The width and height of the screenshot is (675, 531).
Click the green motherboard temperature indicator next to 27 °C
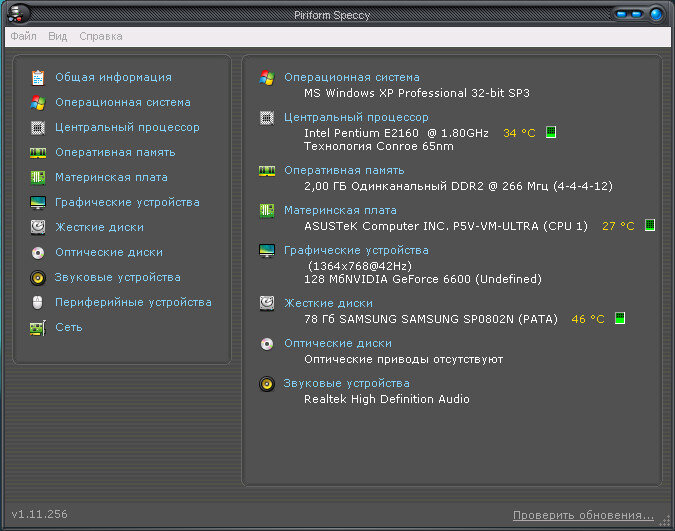650,225
